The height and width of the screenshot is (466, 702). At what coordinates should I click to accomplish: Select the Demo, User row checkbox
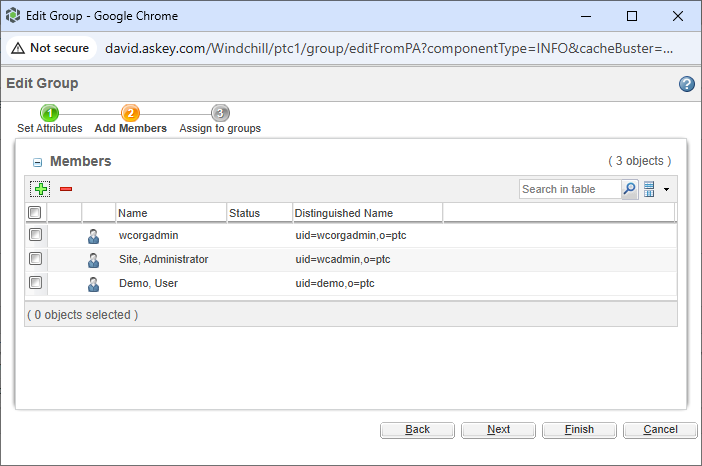pyautogui.click(x=35, y=284)
